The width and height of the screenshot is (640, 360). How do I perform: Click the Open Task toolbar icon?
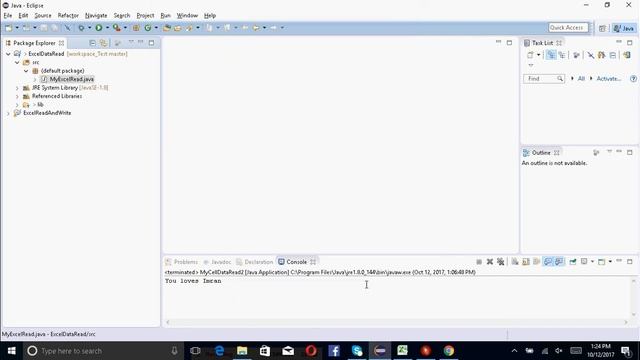point(178,28)
